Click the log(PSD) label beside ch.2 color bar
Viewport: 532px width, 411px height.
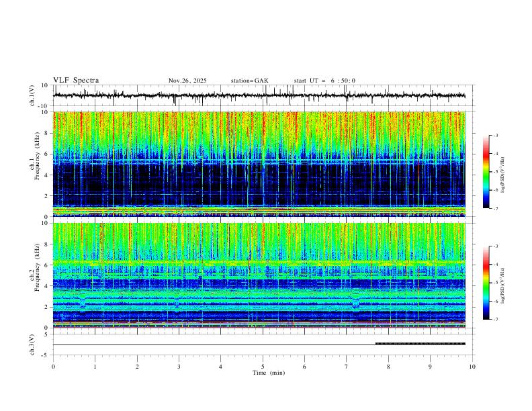click(x=502, y=285)
